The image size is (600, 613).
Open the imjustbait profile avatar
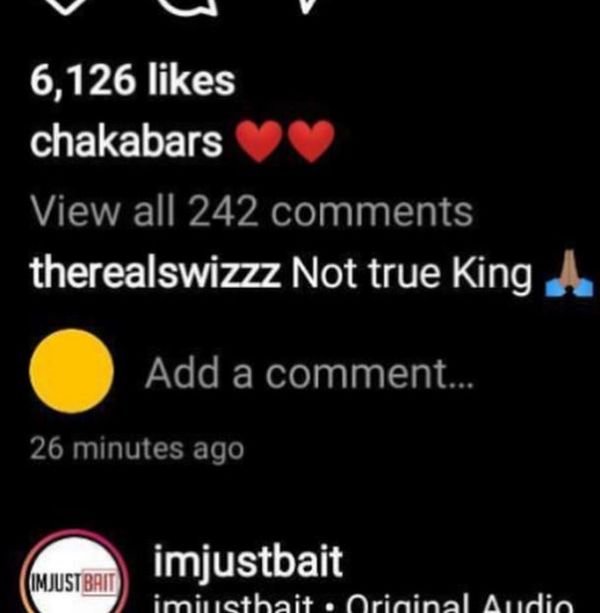point(74,572)
